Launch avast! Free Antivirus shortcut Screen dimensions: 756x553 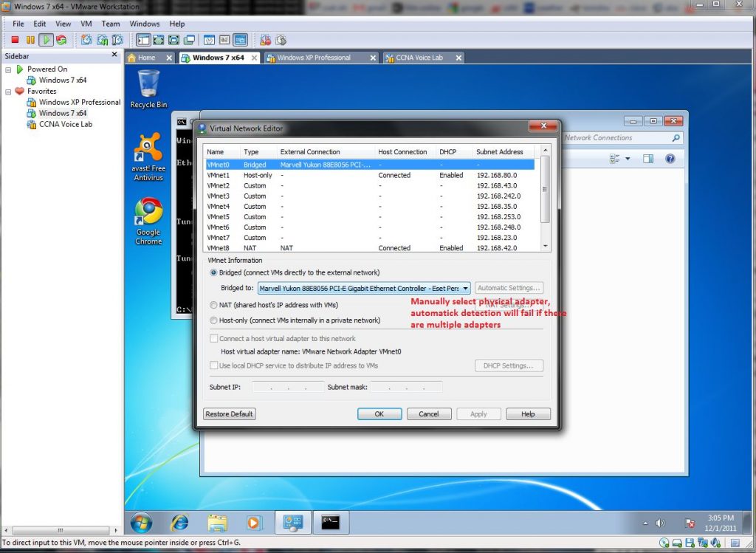[148, 157]
